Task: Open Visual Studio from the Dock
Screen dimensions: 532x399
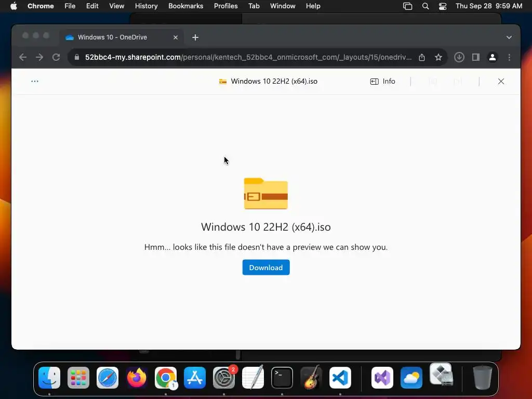Action: [x=382, y=378]
